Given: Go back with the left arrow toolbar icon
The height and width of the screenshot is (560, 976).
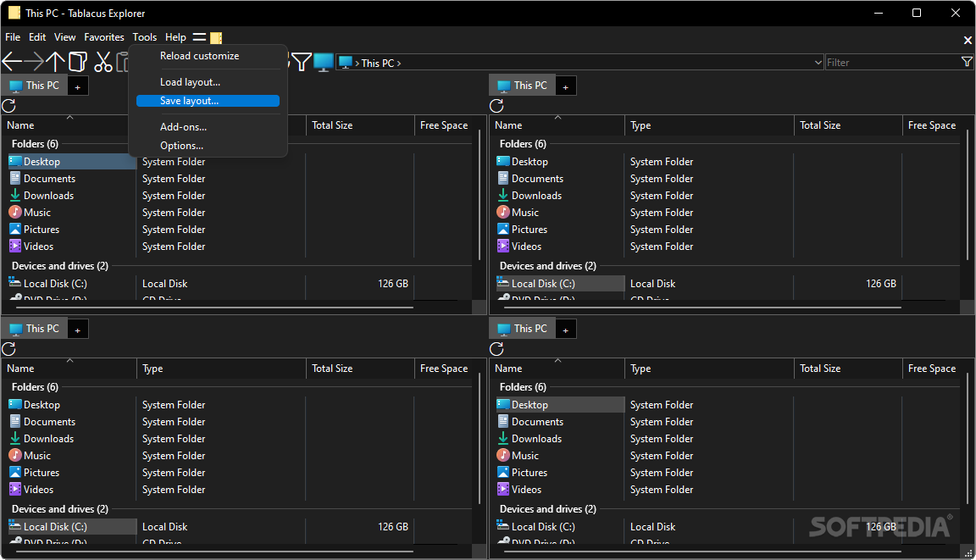Looking at the screenshot, I should pos(12,62).
